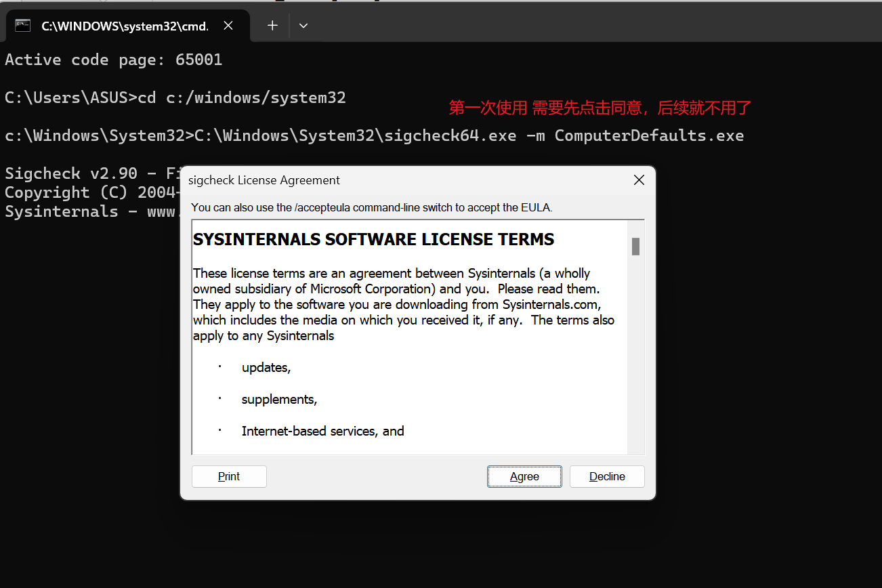
Task: Select the C:\WINDOWS\system32\cmd tab title
Action: (x=125, y=26)
